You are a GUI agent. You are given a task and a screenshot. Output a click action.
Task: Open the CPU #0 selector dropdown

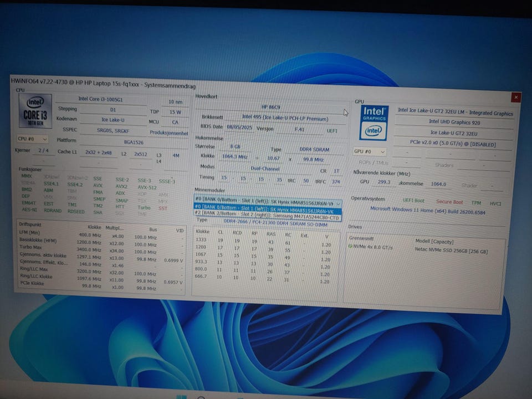[x=33, y=139]
